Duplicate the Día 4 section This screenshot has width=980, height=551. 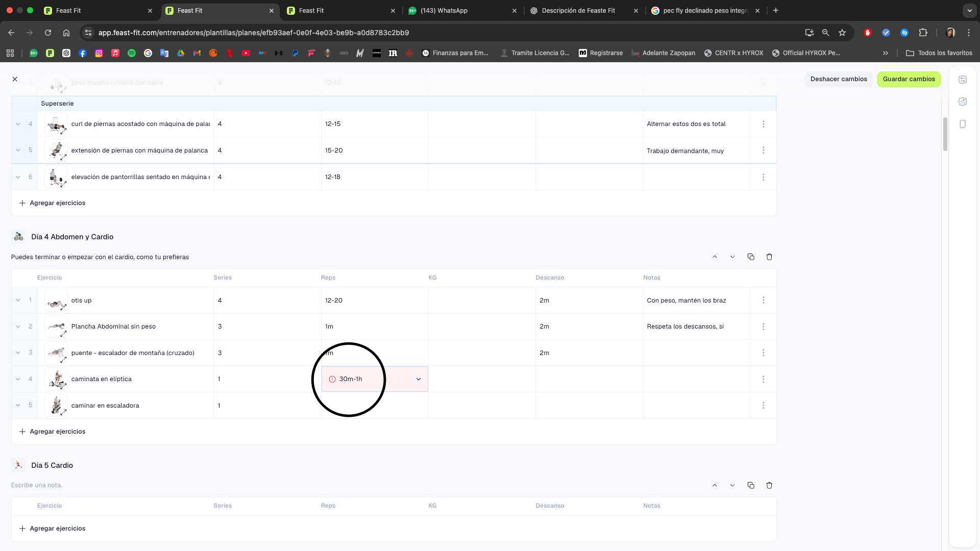[751, 257]
